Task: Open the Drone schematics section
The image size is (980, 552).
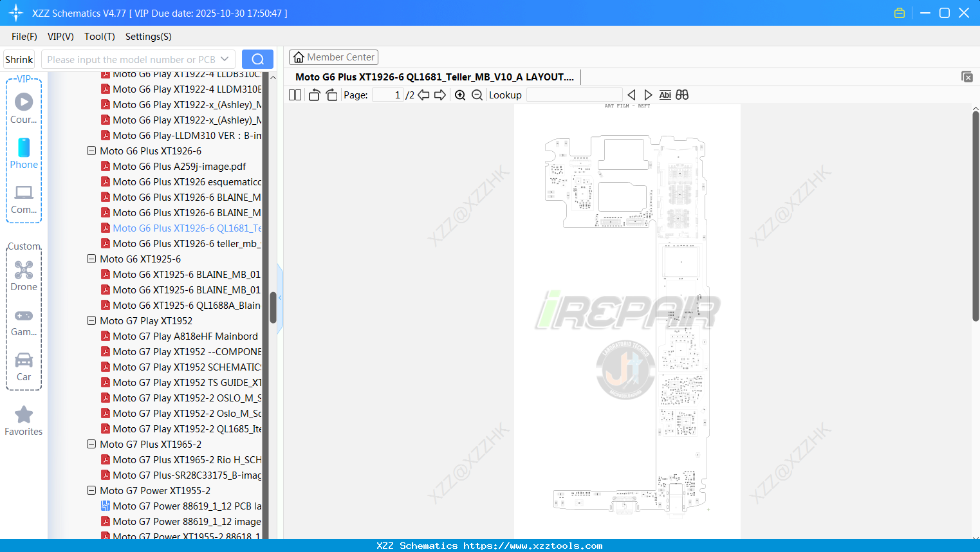Action: [24, 277]
